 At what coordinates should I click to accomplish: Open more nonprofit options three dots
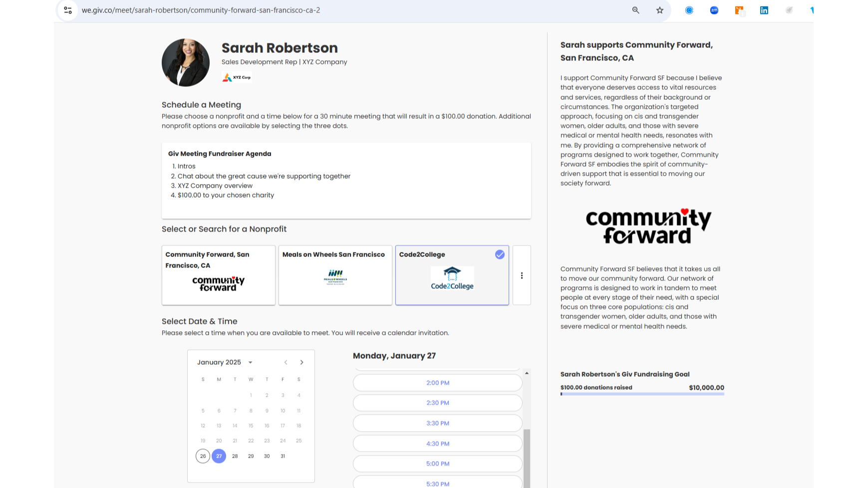[x=522, y=275]
